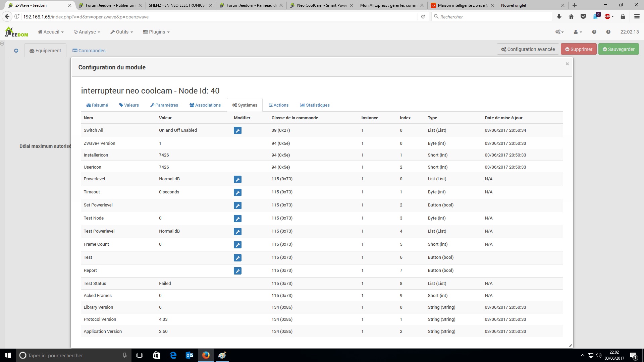This screenshot has width=644, height=362.
Task: Select the Systèmes tab
Action: [245, 105]
